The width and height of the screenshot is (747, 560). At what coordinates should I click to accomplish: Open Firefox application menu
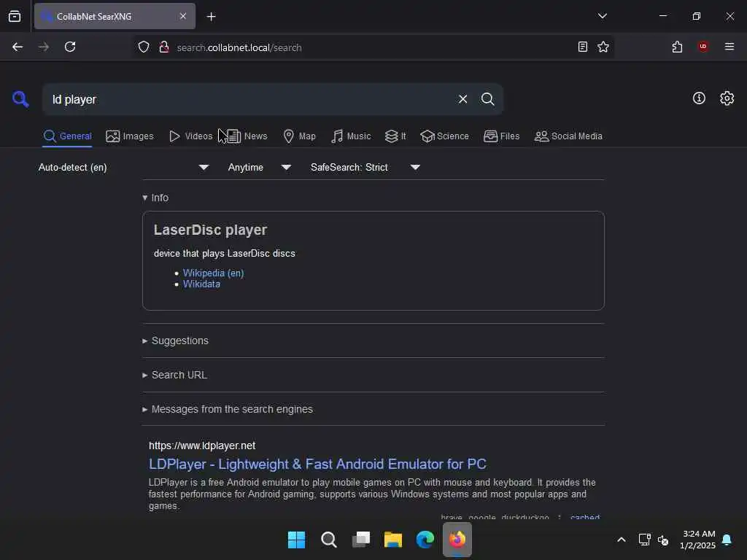click(x=729, y=47)
